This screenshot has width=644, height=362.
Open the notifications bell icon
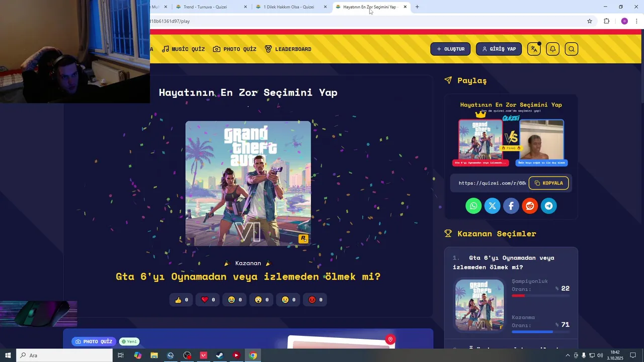tap(552, 49)
